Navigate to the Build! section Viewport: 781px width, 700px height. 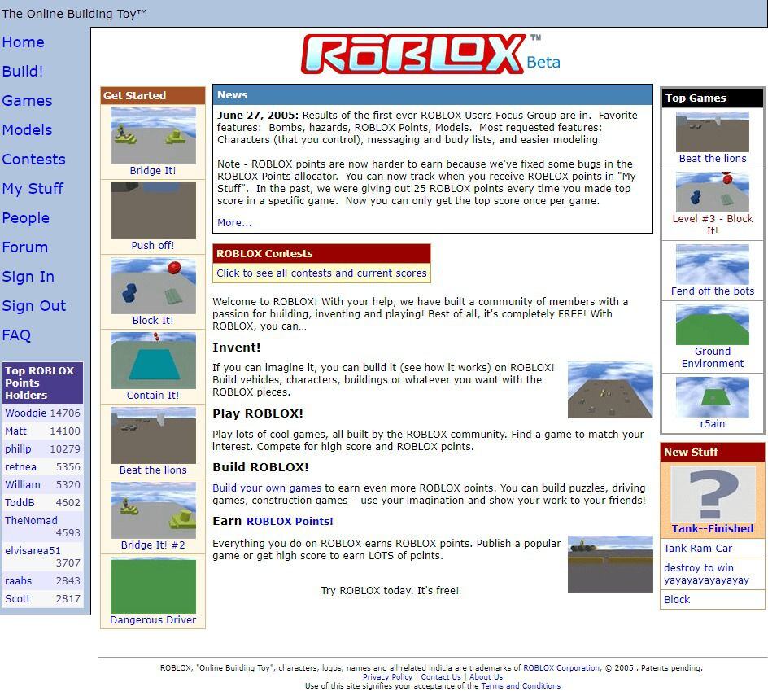(23, 72)
